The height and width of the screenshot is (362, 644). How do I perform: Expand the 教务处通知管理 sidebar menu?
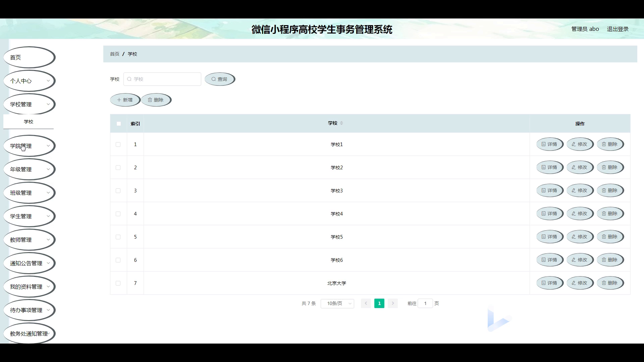tap(29, 334)
